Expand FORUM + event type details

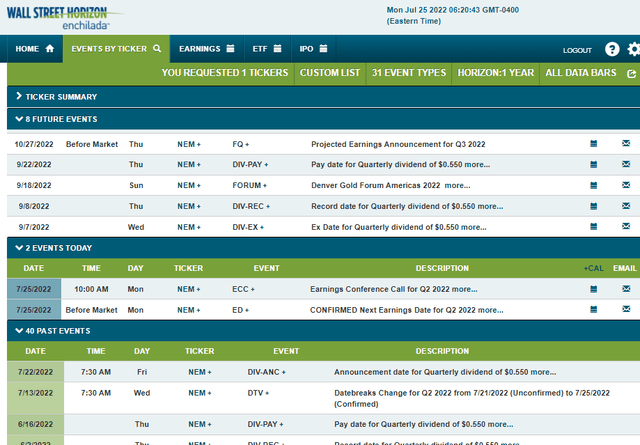249,185
